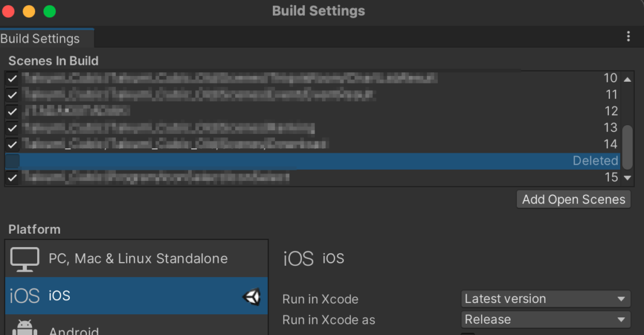Toggle the checkbox for scene 15
Viewport: 644px width, 335px height.
13,178
